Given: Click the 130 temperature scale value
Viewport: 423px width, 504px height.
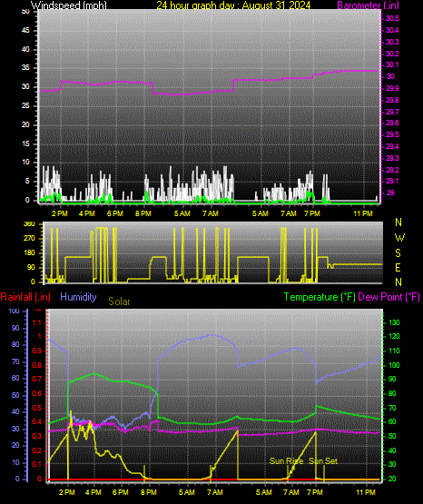Looking at the screenshot, I should 394,322.
